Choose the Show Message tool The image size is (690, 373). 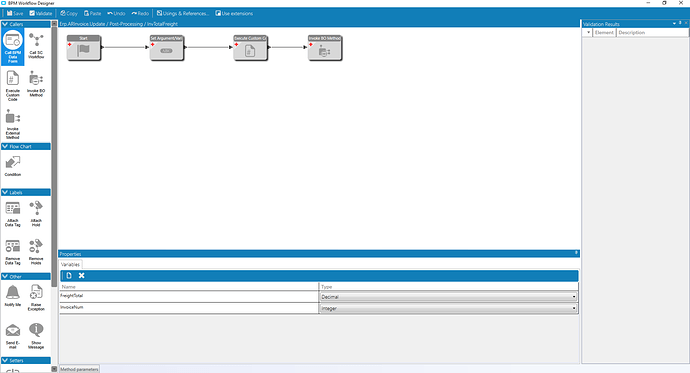pos(36,336)
